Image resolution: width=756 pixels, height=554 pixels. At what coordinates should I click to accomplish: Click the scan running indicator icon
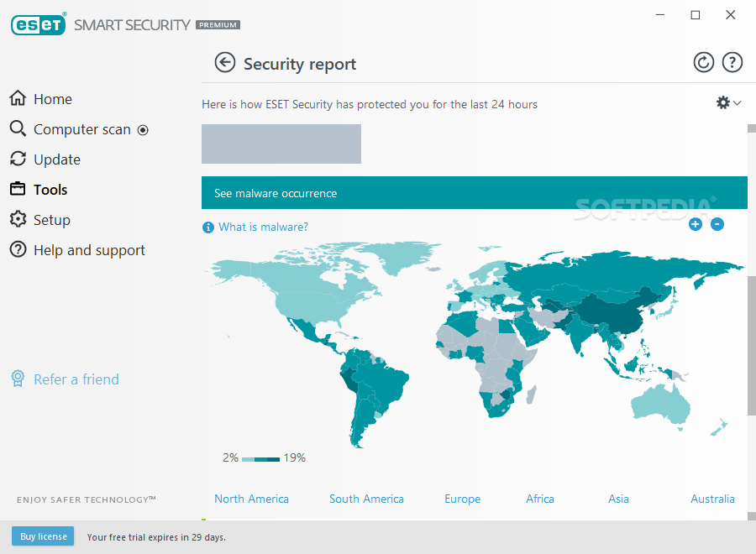143,130
